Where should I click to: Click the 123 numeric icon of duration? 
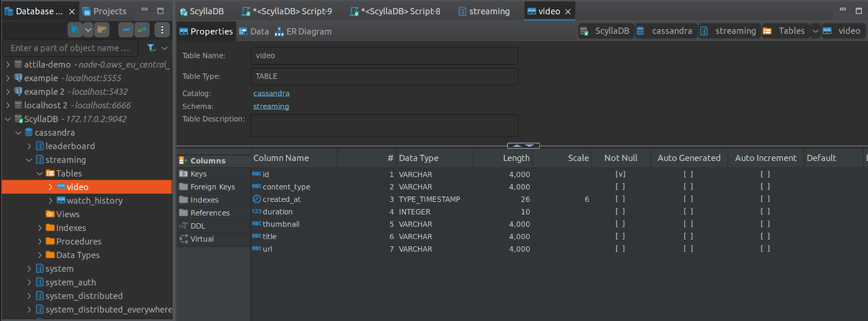tap(257, 211)
